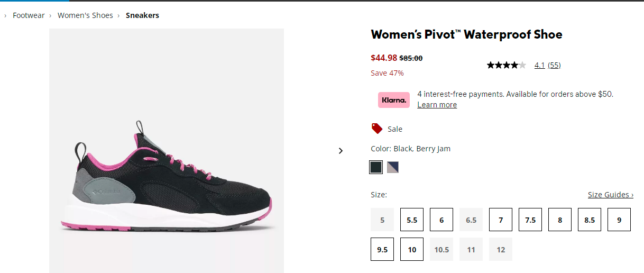Go to the Footwear breadcrumb
This screenshot has width=644, height=273.
click(x=29, y=15)
